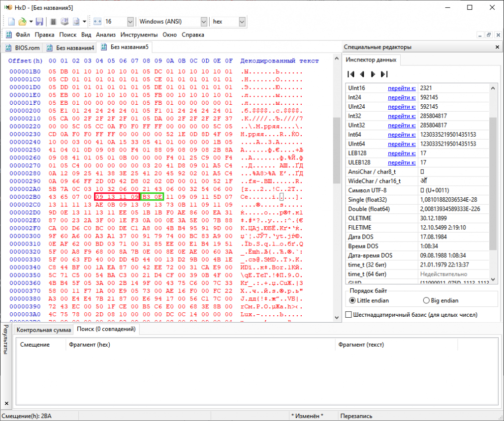Minimize the inner document window
The width and height of the screenshot is (504, 421).
coord(480,35)
